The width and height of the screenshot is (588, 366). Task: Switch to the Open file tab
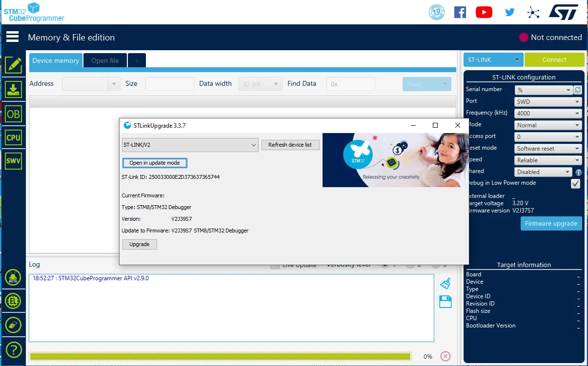[x=105, y=60]
